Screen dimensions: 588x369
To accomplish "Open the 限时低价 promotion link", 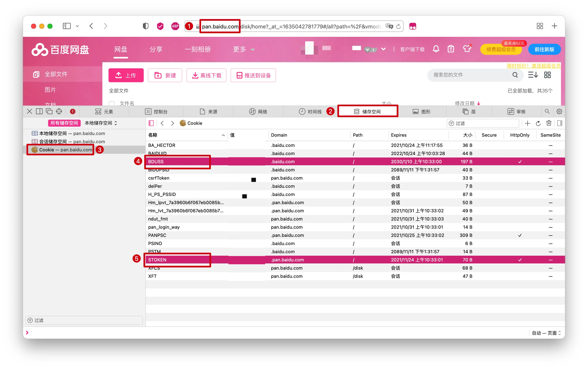I will click(x=534, y=66).
